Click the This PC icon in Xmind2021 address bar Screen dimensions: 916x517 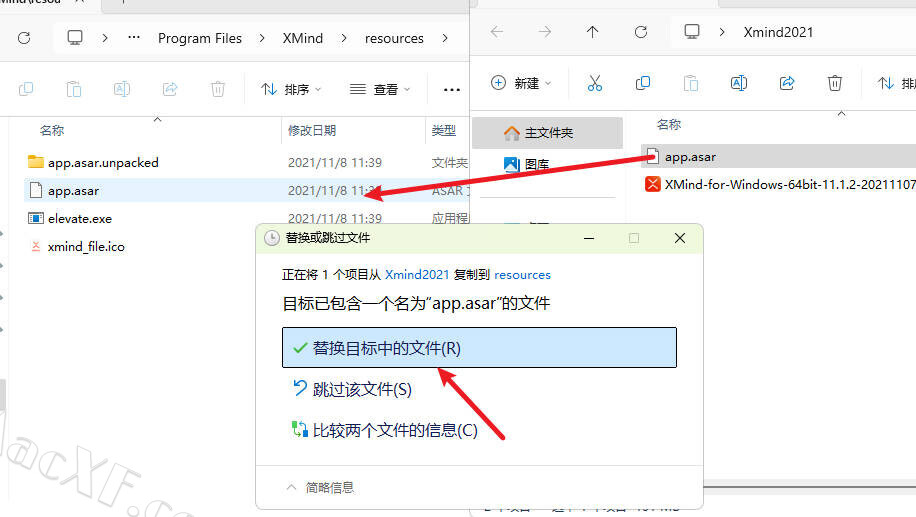(692, 32)
